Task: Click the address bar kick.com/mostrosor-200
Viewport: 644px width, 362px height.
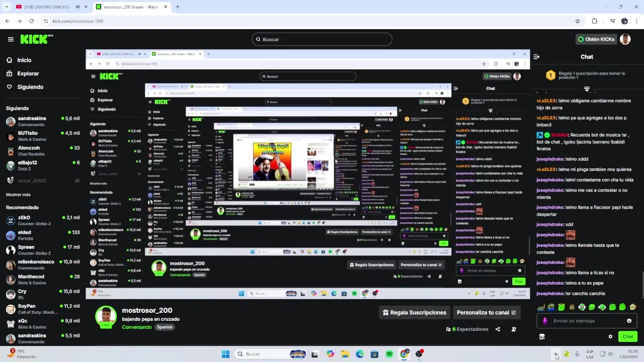Action: coord(312,21)
